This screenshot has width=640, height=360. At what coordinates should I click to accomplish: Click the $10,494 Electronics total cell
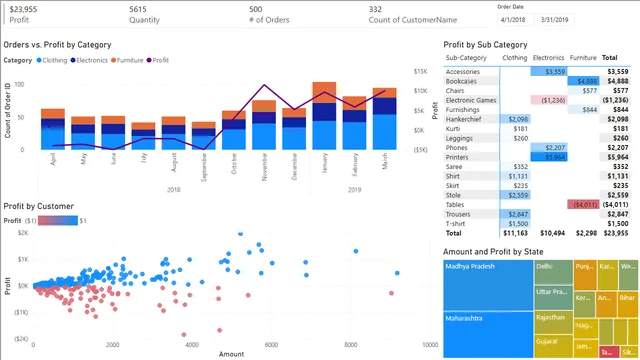(x=552, y=233)
